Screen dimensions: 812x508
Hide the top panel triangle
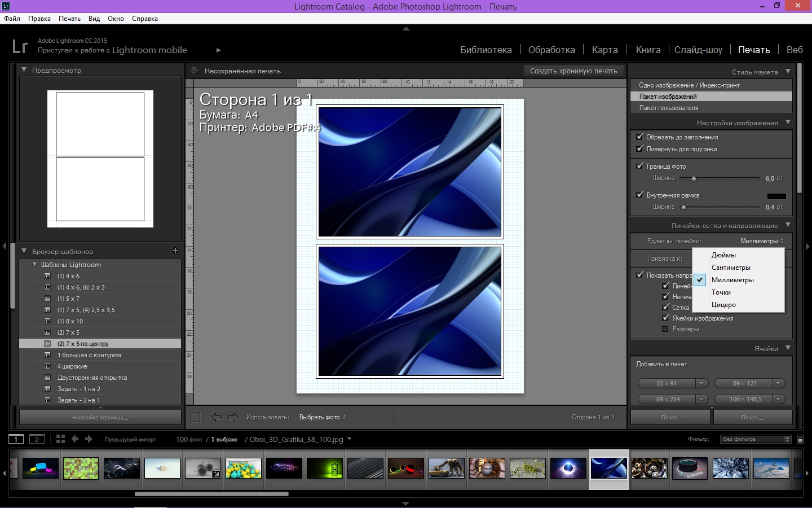tap(406, 28)
